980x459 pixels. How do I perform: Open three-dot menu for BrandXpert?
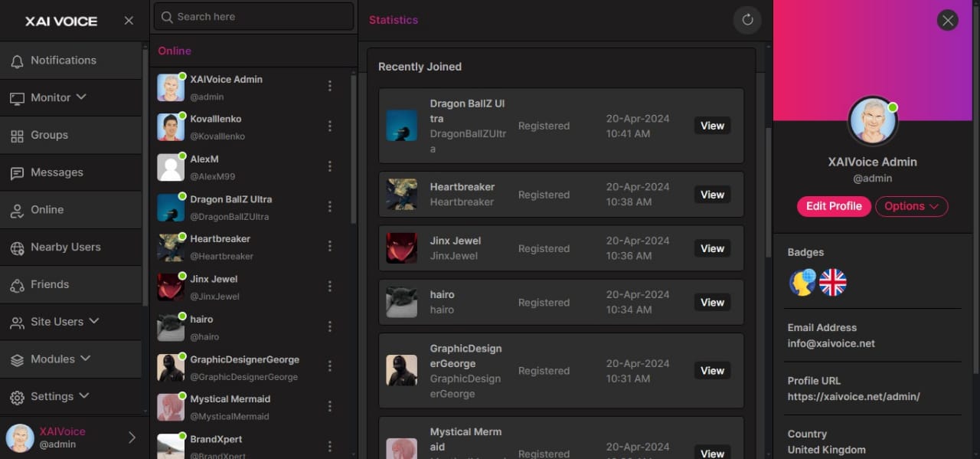pyautogui.click(x=330, y=446)
